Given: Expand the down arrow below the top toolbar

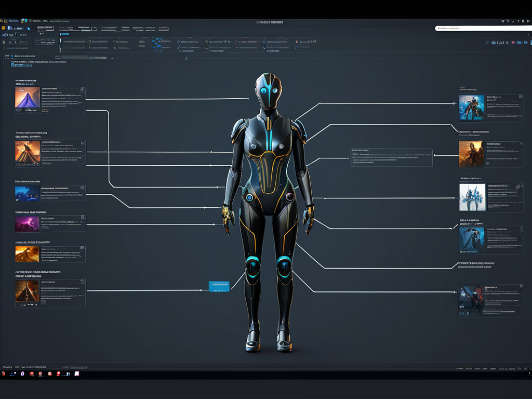Looking at the screenshot, I should click(x=187, y=57).
